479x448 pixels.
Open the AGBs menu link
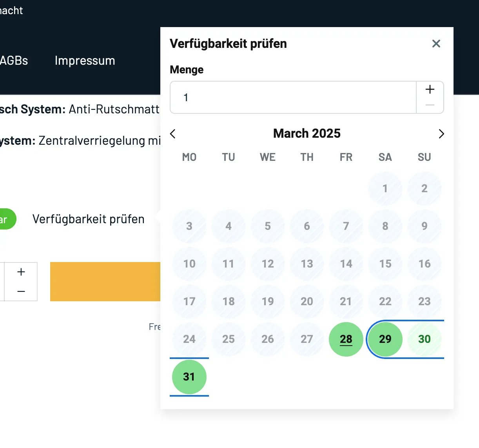[x=14, y=60]
